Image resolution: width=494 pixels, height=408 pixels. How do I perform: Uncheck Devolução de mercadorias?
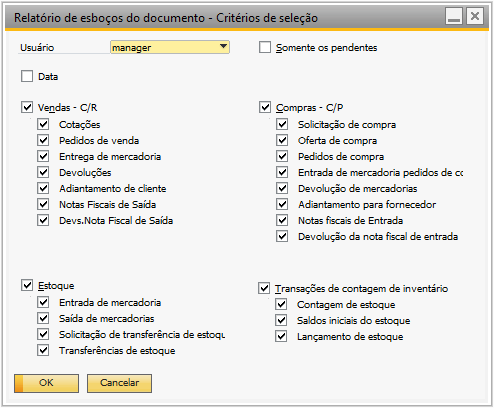282,188
